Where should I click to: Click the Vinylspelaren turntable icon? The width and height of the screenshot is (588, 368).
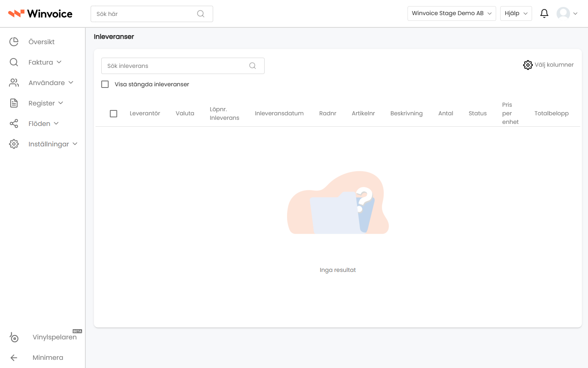pyautogui.click(x=14, y=337)
